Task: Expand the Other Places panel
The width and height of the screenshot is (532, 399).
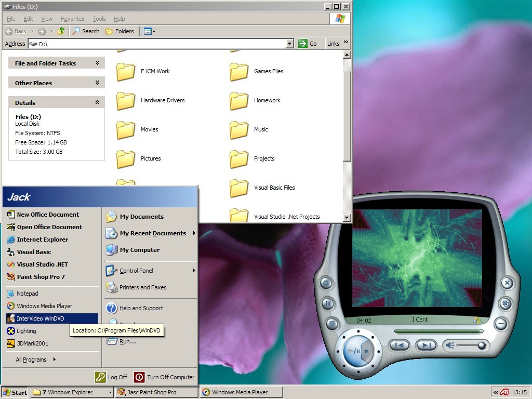Action: [x=57, y=83]
